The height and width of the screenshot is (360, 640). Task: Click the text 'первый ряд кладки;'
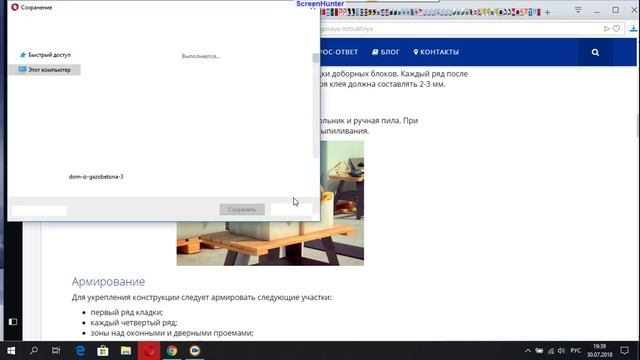pos(127,312)
